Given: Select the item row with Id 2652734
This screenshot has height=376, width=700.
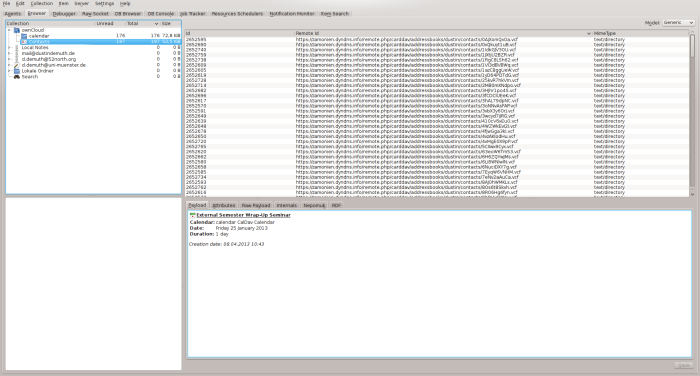Looking at the screenshot, I should point(437,177).
